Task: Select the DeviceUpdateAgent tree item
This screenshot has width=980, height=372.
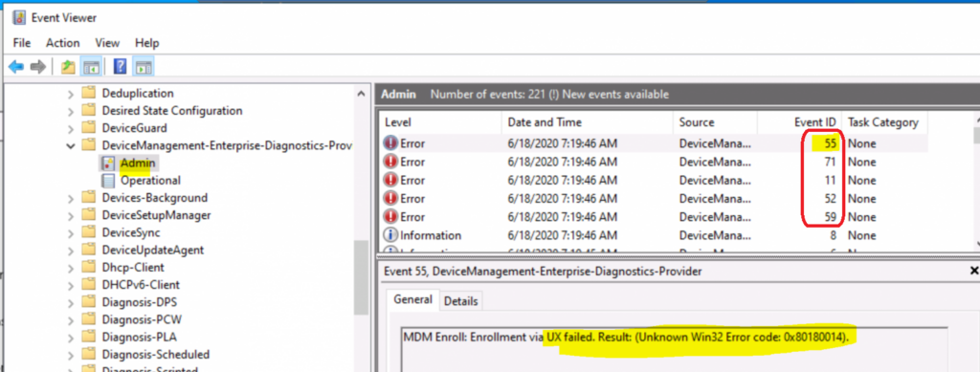Action: [152, 251]
